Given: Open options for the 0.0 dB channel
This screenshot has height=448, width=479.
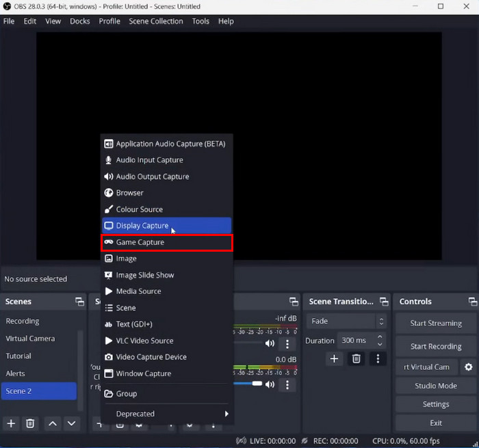Looking at the screenshot, I should tap(287, 385).
